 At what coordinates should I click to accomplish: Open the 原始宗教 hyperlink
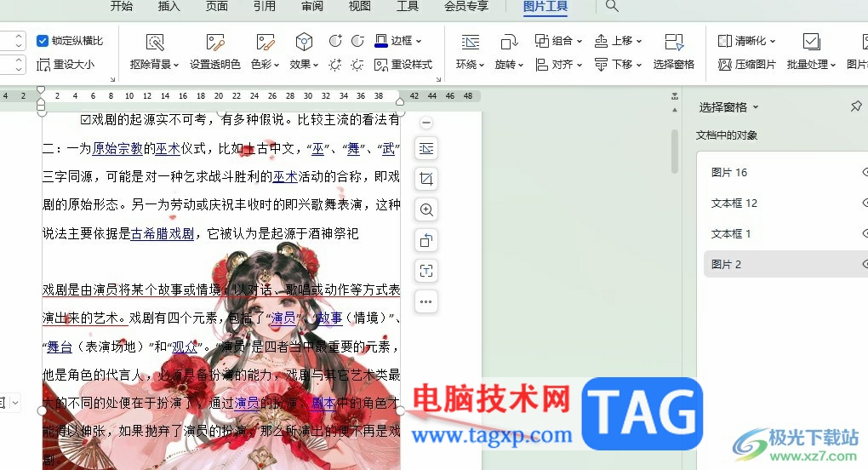117,148
